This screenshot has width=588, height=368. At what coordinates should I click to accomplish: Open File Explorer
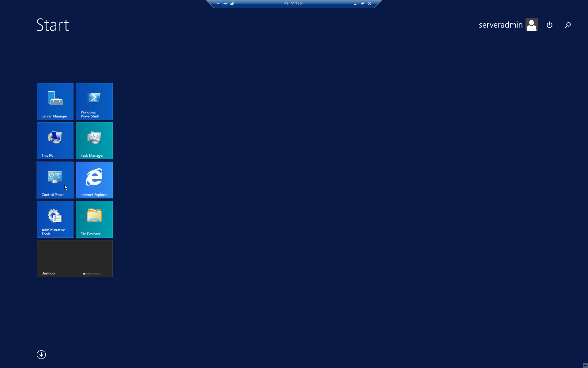pyautogui.click(x=94, y=219)
